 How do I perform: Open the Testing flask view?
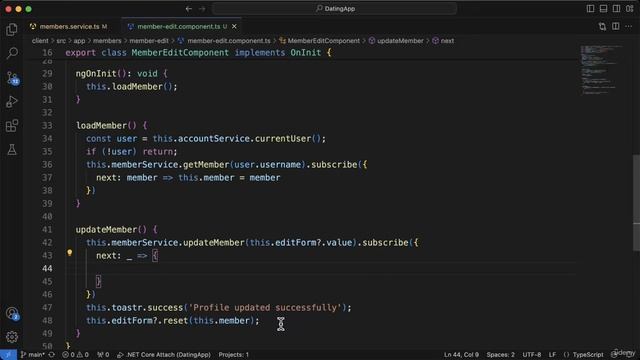pos(12,149)
